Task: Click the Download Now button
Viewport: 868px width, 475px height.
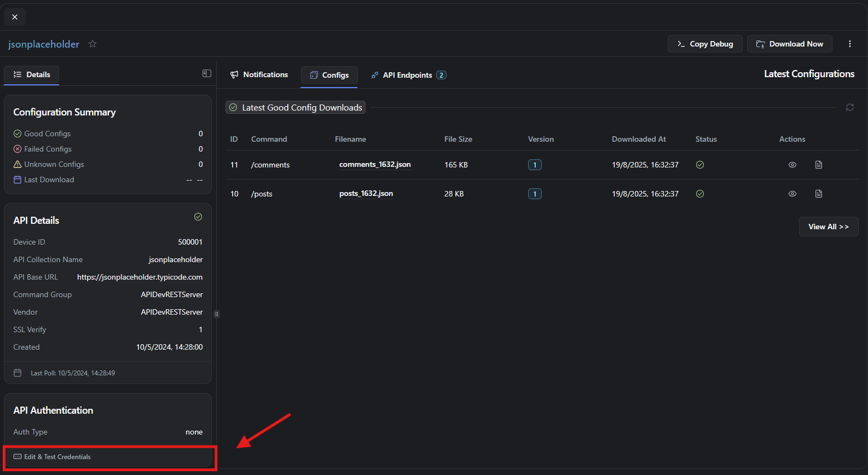Action: (789, 44)
